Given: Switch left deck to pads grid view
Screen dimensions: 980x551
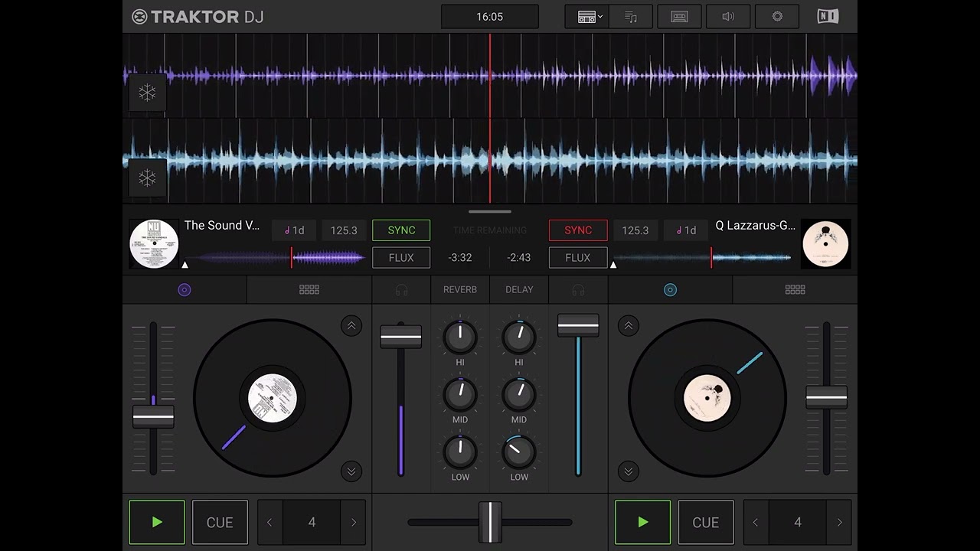Looking at the screenshot, I should [309, 290].
